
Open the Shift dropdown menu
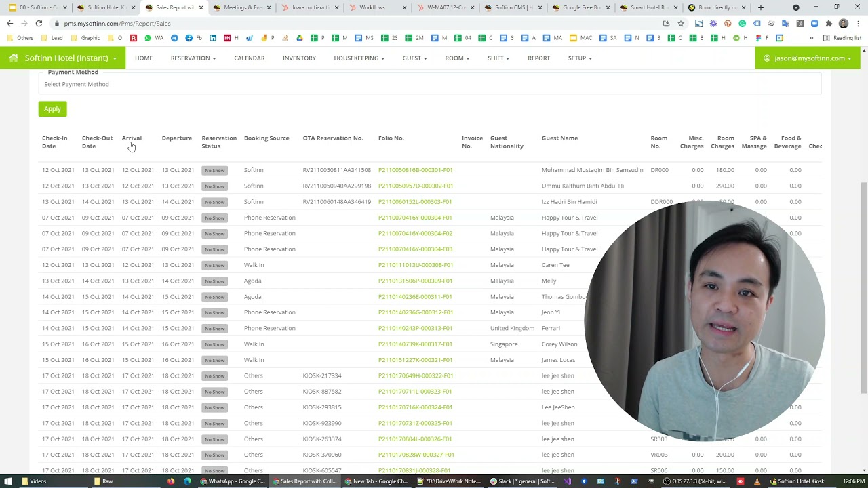(498, 58)
